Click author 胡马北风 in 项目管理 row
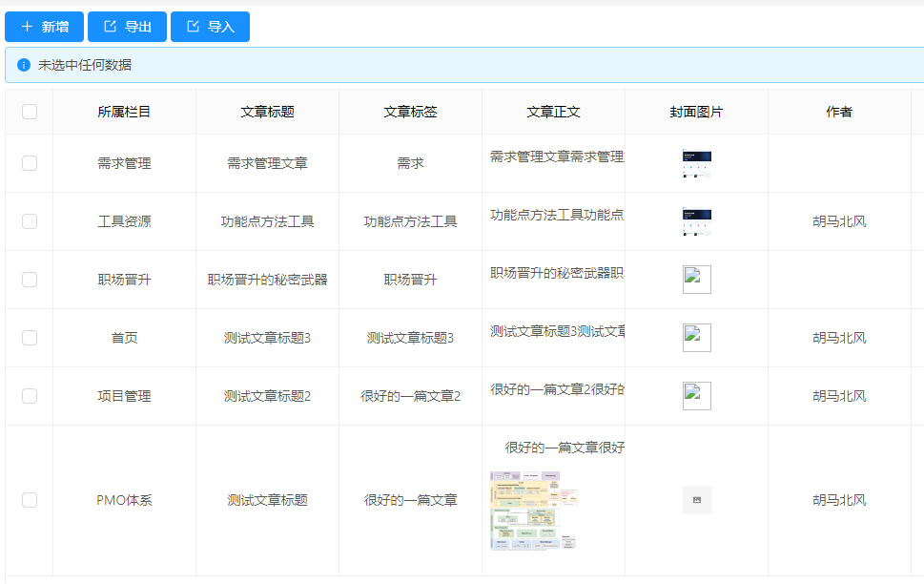 click(839, 396)
